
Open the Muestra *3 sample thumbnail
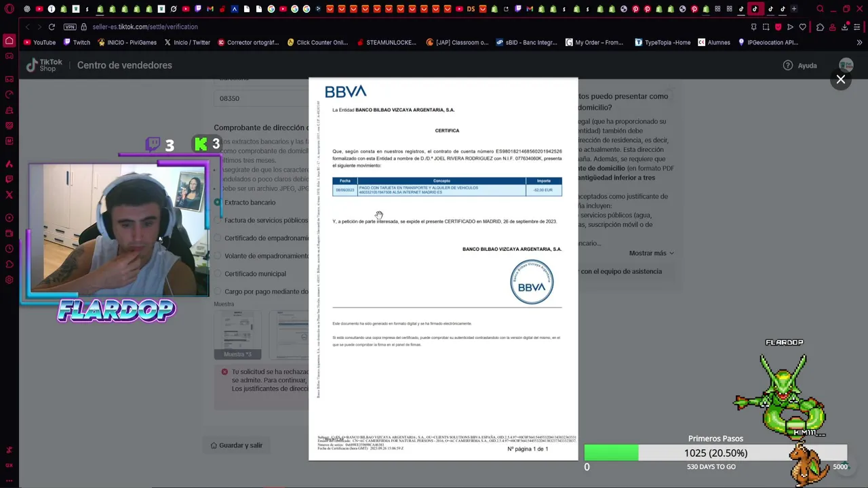238,335
